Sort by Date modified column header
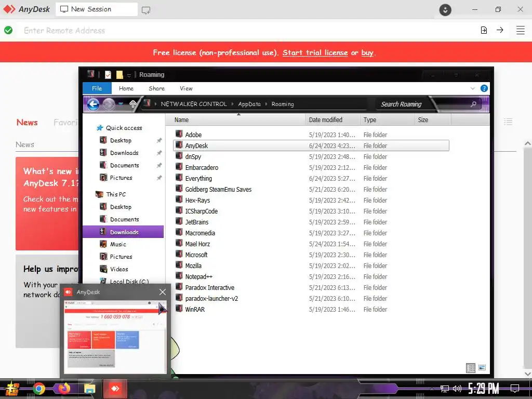The image size is (532, 399). click(x=332, y=120)
